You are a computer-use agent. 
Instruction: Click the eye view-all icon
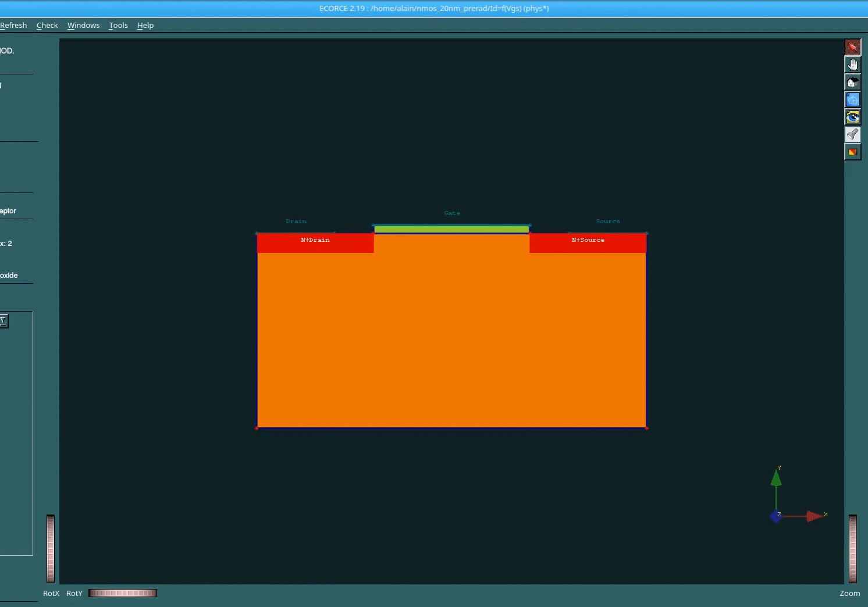pyautogui.click(x=852, y=117)
